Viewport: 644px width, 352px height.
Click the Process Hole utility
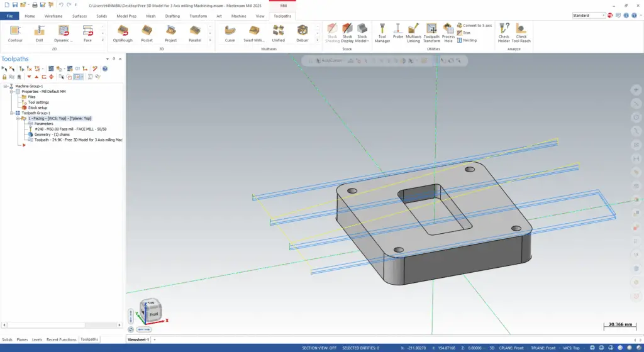448,33
